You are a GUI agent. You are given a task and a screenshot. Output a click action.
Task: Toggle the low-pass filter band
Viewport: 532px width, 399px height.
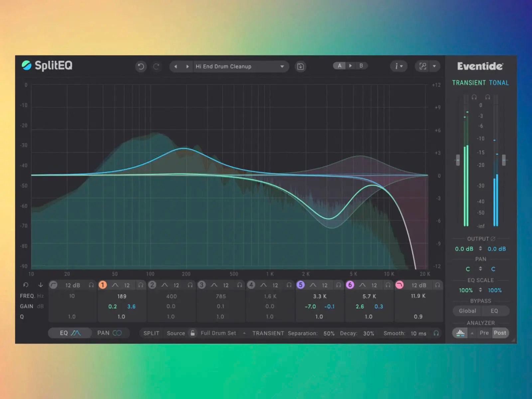tap(399, 285)
